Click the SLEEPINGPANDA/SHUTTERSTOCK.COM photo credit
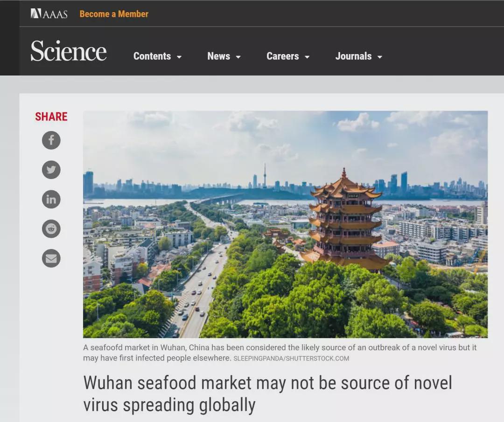The height and width of the screenshot is (422, 504). [x=291, y=359]
